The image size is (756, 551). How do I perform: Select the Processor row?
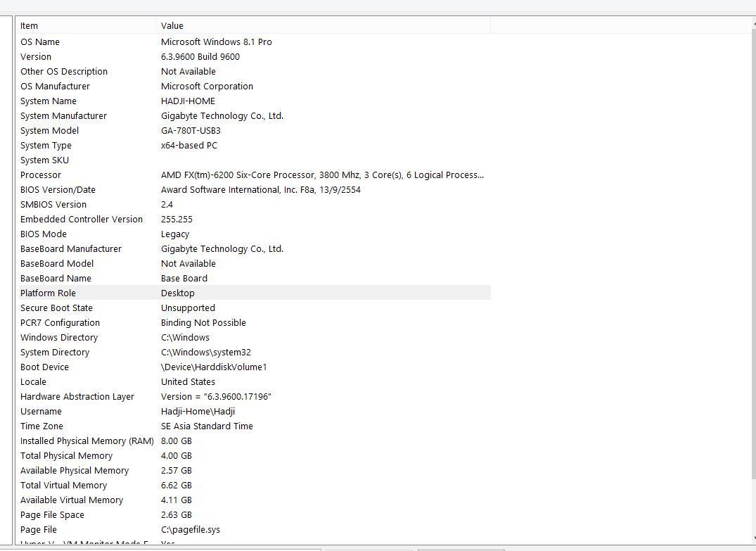pyautogui.click(x=41, y=175)
